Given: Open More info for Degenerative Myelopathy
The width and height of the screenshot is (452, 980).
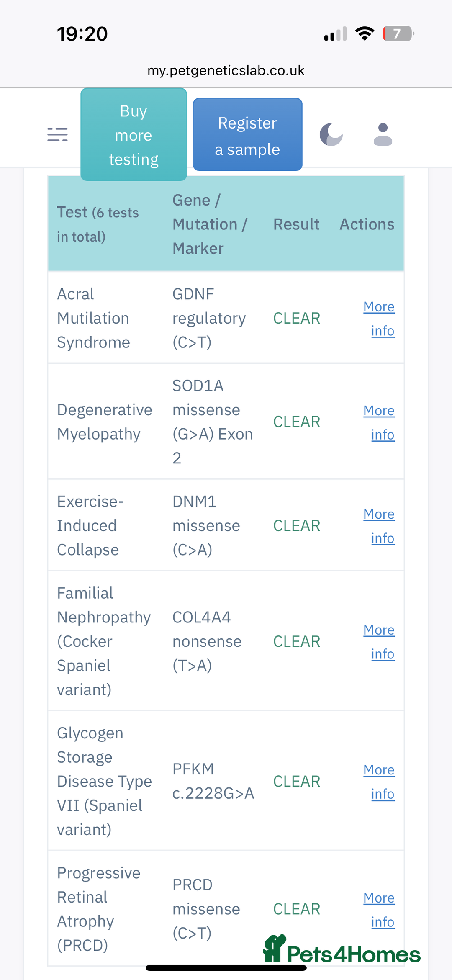Looking at the screenshot, I should click(x=379, y=422).
